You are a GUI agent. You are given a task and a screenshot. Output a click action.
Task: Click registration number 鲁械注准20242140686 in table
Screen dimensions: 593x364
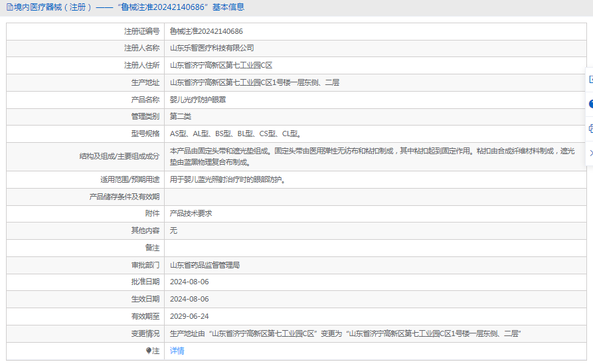tap(206, 31)
